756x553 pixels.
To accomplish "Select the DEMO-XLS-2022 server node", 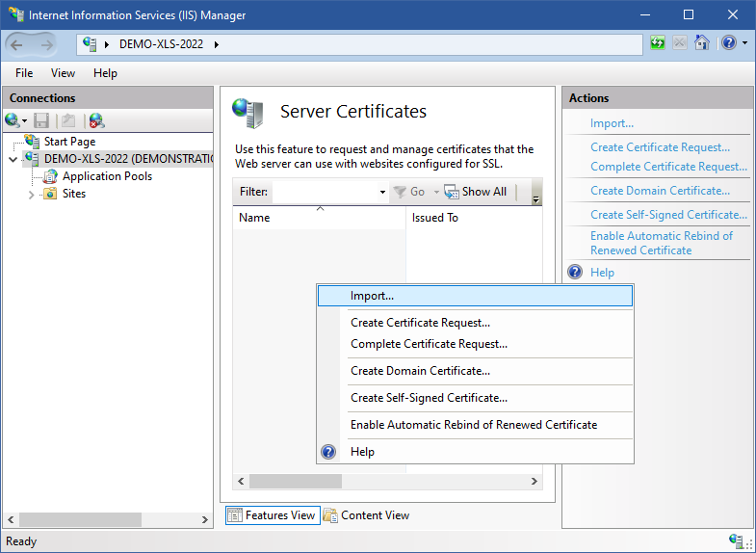I will [x=129, y=159].
